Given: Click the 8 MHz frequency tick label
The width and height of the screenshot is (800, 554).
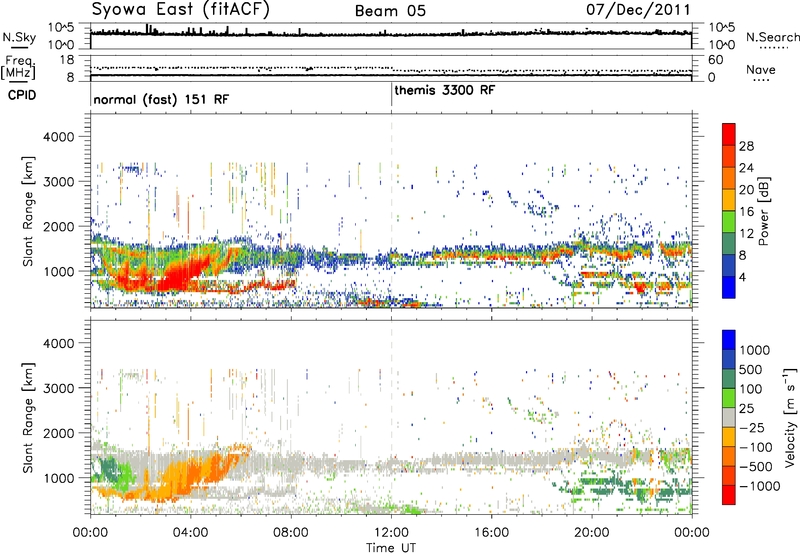Looking at the screenshot, I should pyautogui.click(x=70, y=78).
